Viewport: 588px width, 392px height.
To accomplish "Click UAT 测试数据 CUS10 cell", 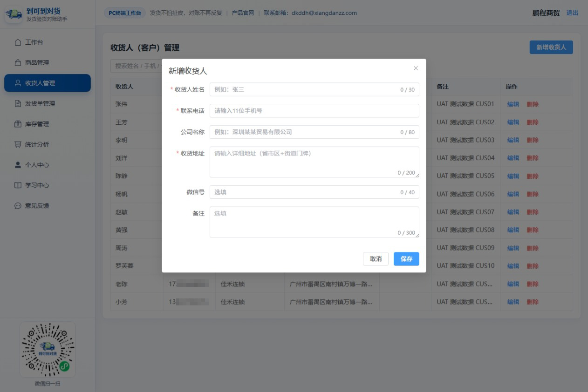I will (x=465, y=266).
